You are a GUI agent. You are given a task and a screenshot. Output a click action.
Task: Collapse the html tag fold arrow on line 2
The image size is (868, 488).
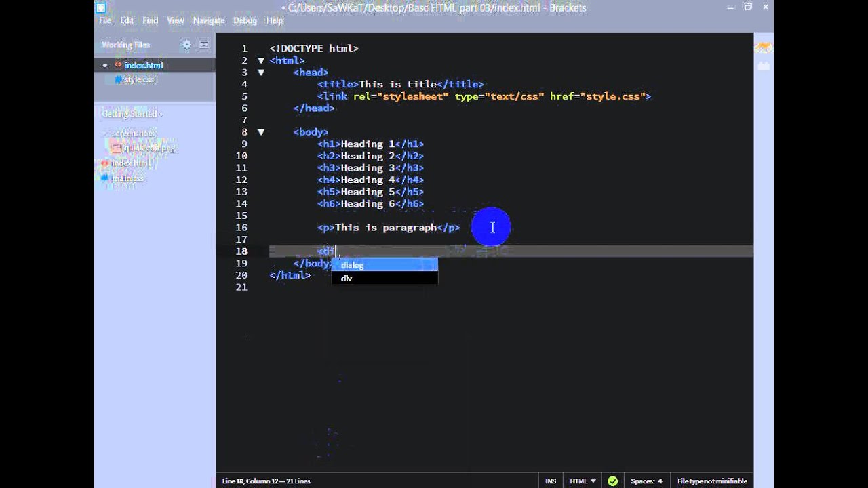coord(261,60)
